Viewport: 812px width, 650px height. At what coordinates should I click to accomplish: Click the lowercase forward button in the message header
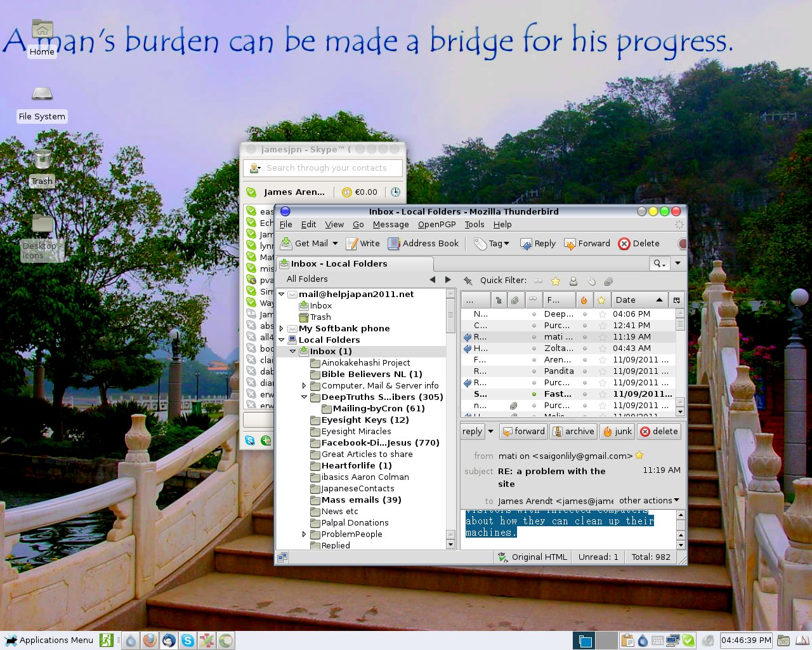(523, 432)
